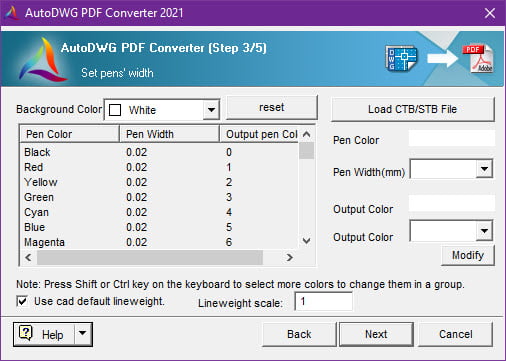This screenshot has height=361, width=506.
Task: Click the Output Color preview field
Action: click(x=452, y=203)
